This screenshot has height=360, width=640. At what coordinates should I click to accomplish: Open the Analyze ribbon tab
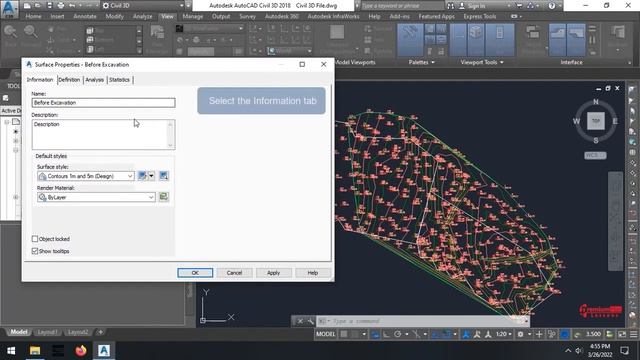(x=142, y=16)
